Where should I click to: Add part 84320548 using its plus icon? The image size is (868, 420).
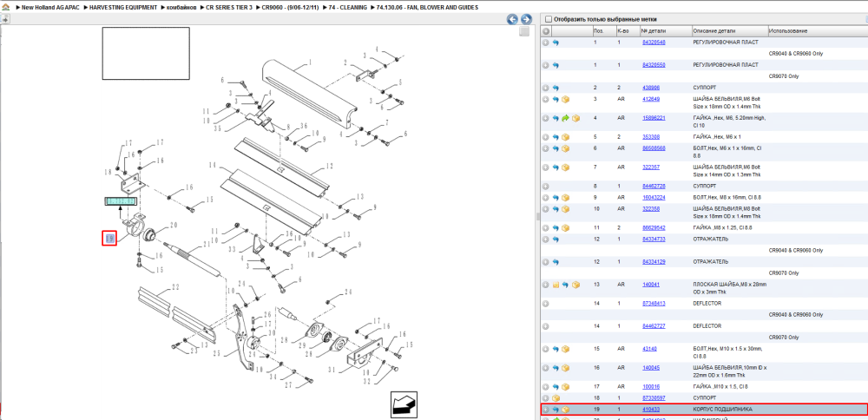pyautogui.click(x=546, y=43)
